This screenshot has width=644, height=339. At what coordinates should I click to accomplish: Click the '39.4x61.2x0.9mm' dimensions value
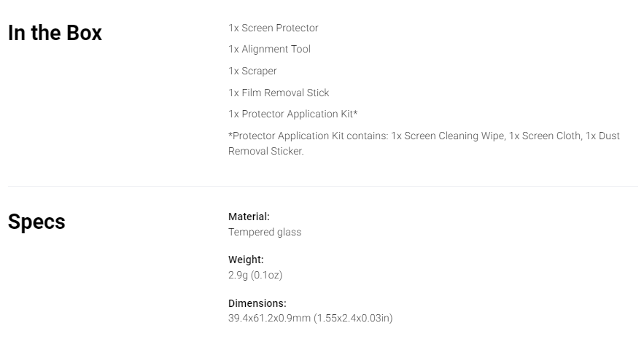269,318
